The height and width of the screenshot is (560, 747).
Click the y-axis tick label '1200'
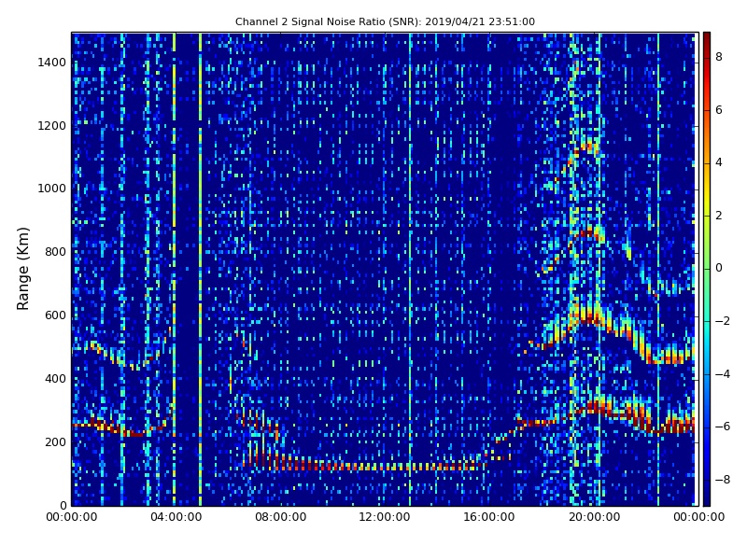(52, 126)
